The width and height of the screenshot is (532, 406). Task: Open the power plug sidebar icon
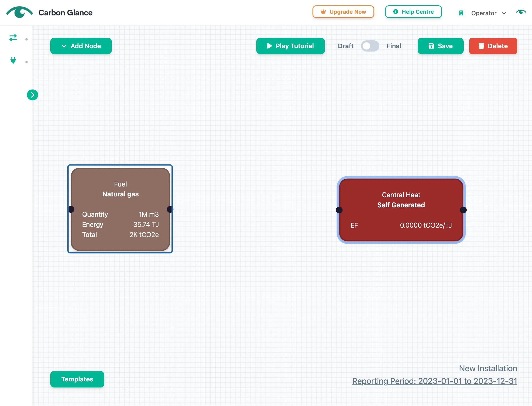coord(13,60)
